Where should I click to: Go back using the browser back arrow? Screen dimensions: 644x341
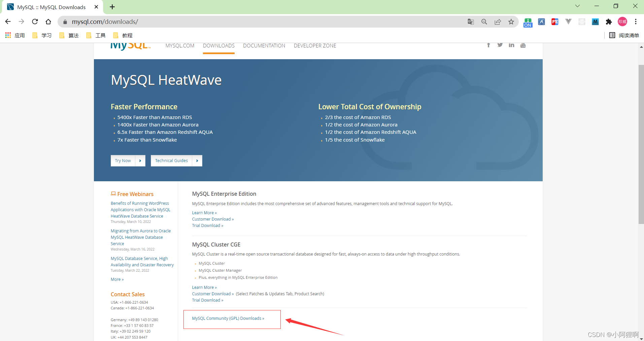click(8, 22)
